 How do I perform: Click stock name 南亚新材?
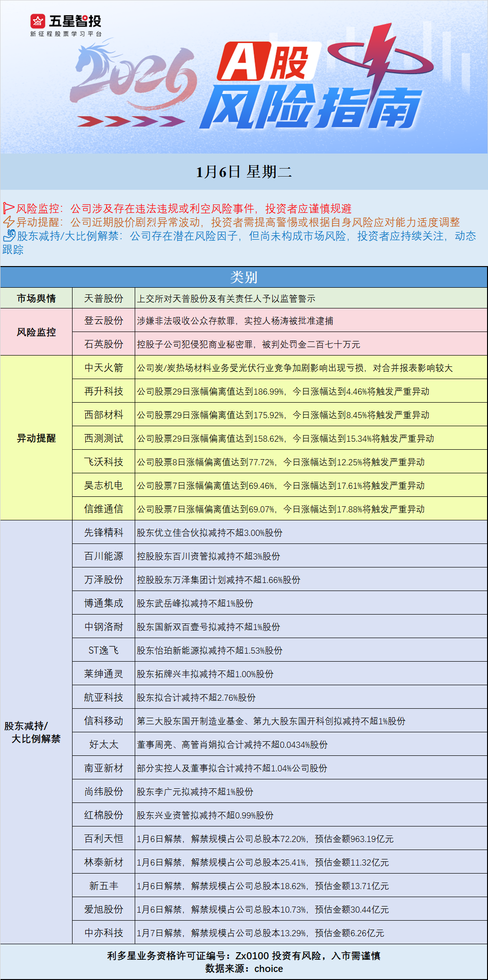[104, 768]
